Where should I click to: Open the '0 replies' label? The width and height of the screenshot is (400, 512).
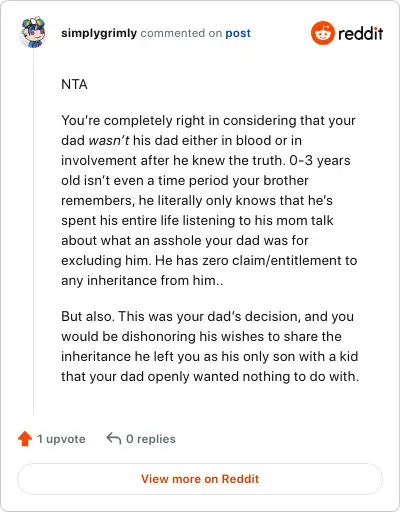(151, 439)
